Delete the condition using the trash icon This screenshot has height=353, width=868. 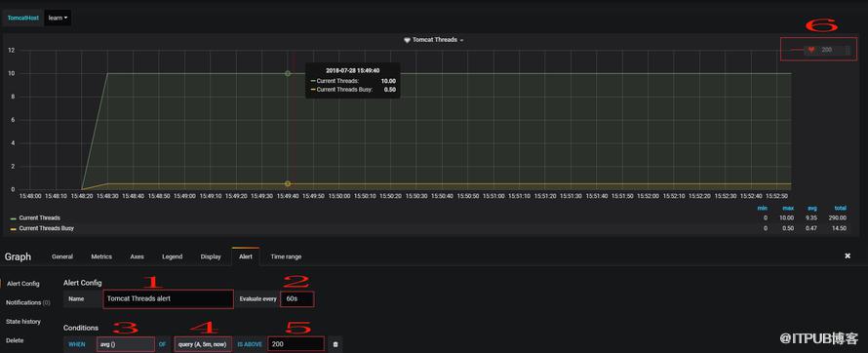(335, 344)
